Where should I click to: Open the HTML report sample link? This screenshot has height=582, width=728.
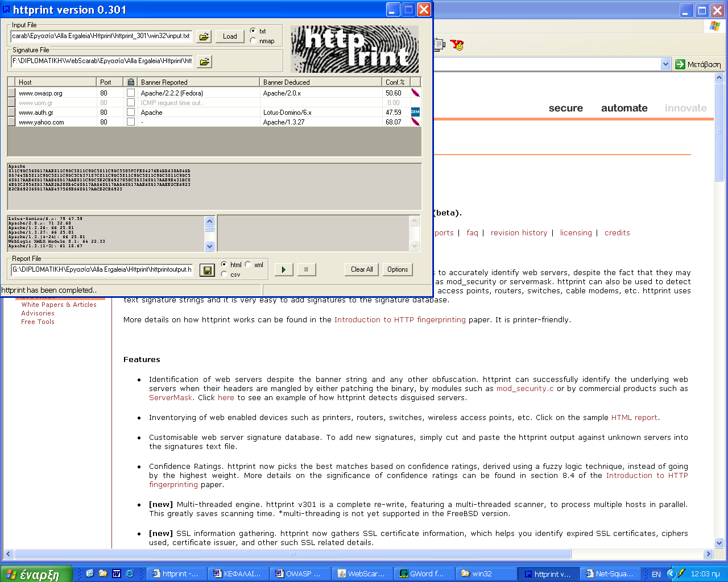(634, 417)
